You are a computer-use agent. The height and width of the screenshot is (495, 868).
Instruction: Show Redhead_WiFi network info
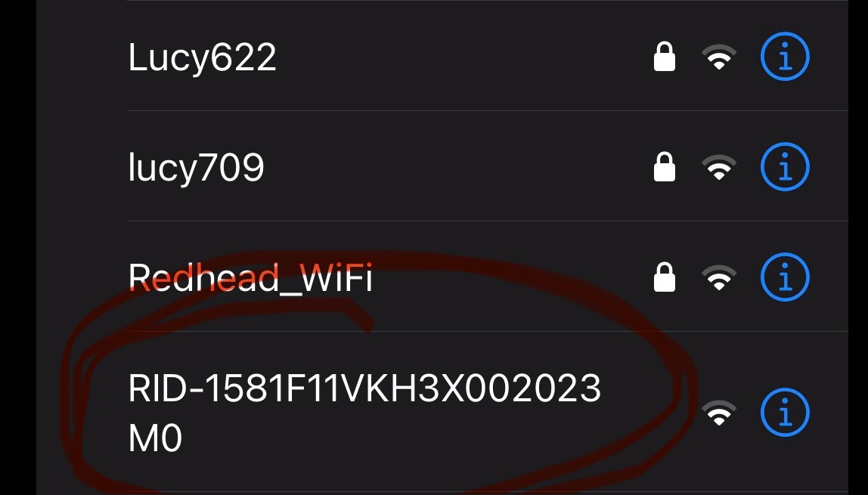(785, 277)
